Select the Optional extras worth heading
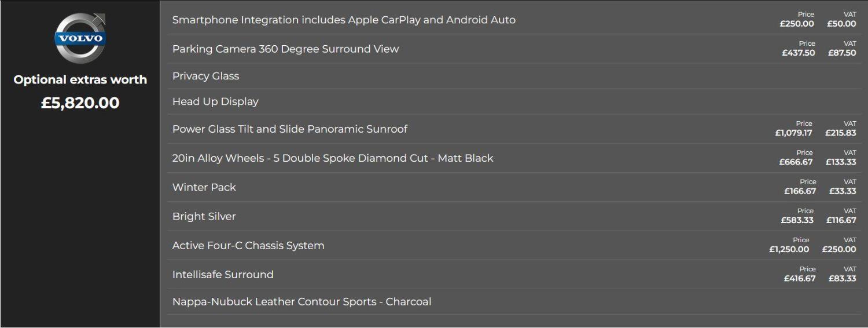Viewport: 868px width, 328px height. click(80, 79)
